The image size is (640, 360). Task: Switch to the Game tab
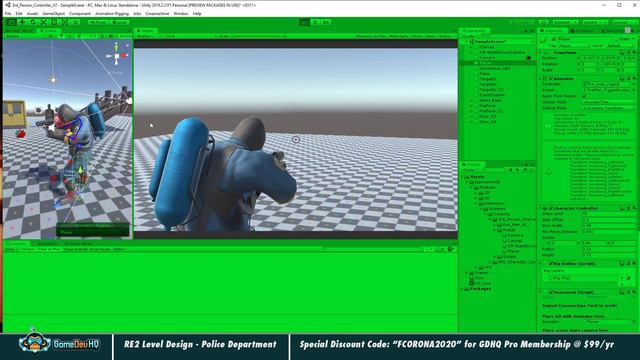pyautogui.click(x=146, y=31)
